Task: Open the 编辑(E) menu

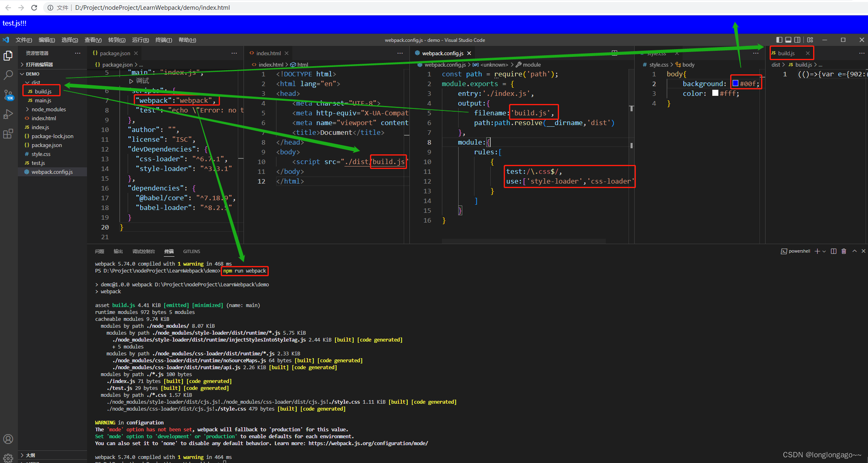Action: pyautogui.click(x=47, y=40)
